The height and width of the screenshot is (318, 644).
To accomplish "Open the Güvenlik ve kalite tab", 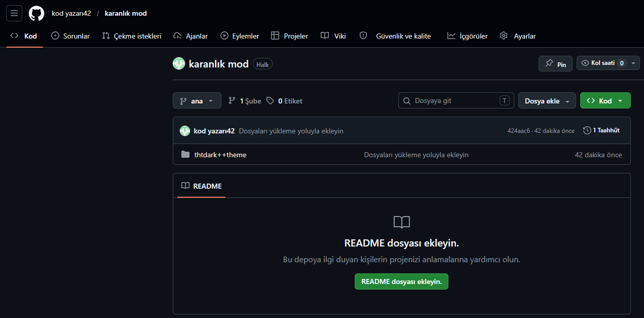I will (x=395, y=36).
